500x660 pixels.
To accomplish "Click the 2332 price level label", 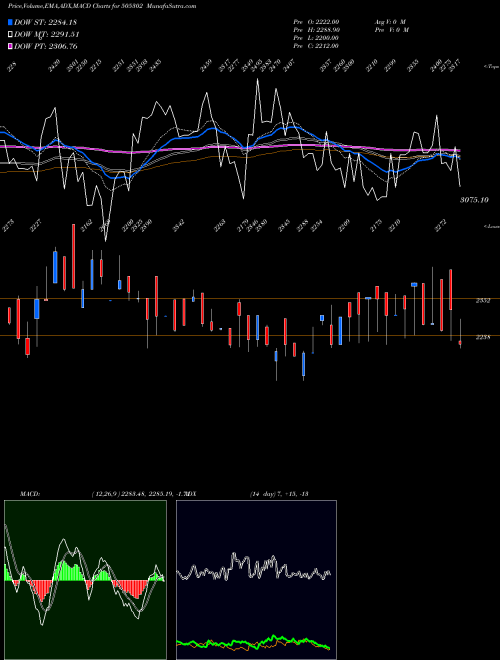I will pos(483,301).
